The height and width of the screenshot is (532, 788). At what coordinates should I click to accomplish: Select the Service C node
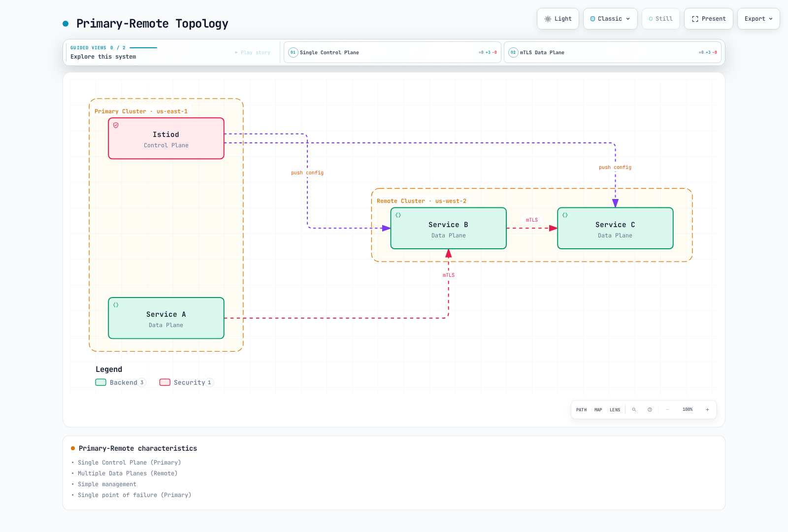(615, 228)
